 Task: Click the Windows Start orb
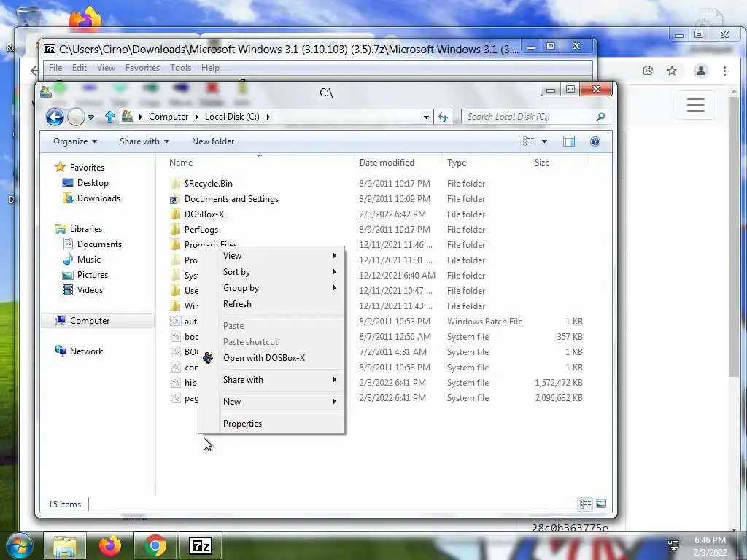pos(19,545)
